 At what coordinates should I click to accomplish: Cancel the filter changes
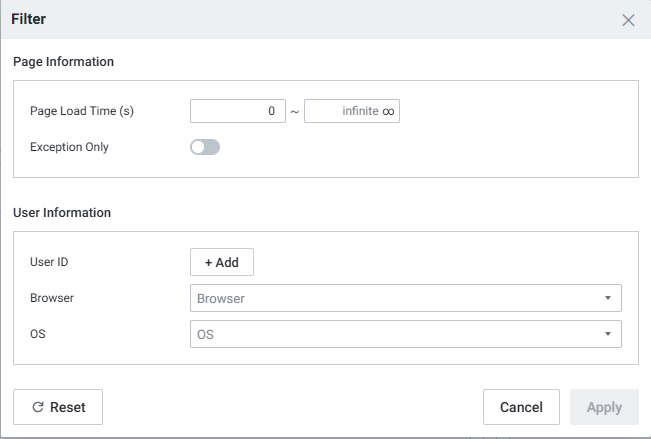pos(521,407)
